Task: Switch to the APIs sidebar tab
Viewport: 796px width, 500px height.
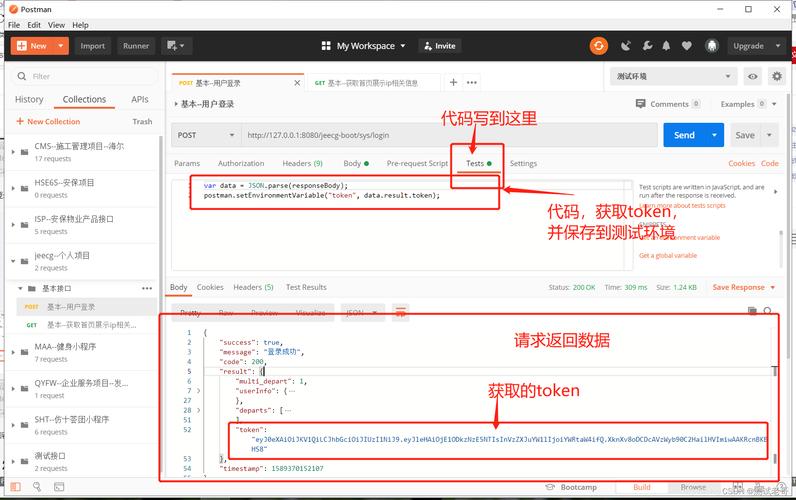Action: (x=140, y=99)
